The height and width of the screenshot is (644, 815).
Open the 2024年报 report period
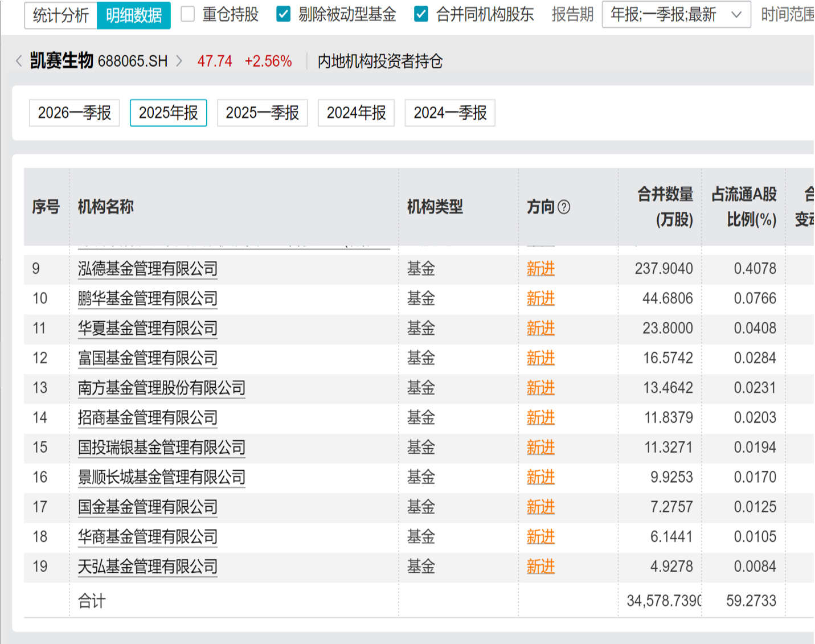357,113
